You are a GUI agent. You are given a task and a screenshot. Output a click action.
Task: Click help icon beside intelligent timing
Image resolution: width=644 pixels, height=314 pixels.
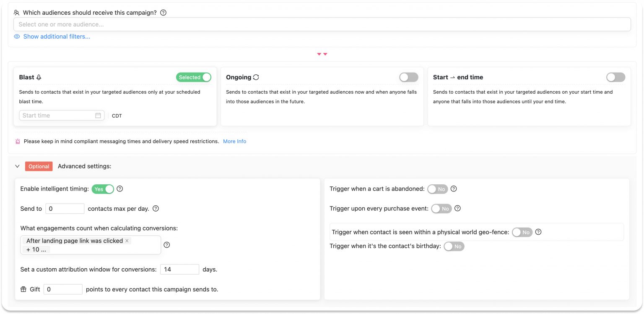coord(120,189)
